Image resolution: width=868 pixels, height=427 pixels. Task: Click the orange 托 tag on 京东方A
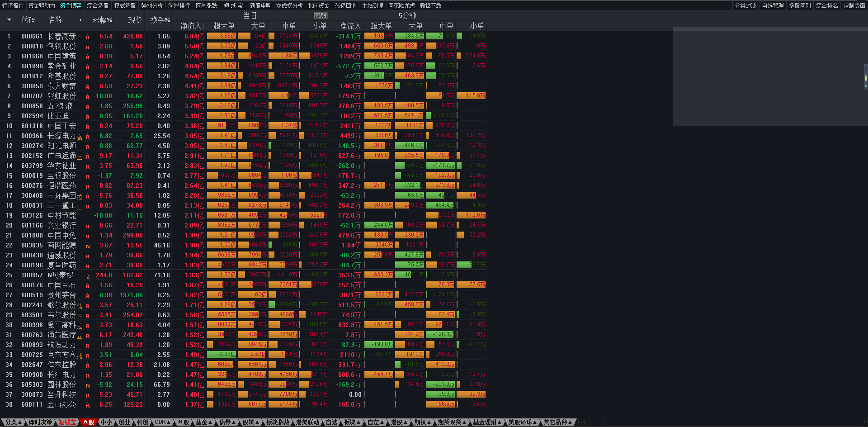[80, 356]
